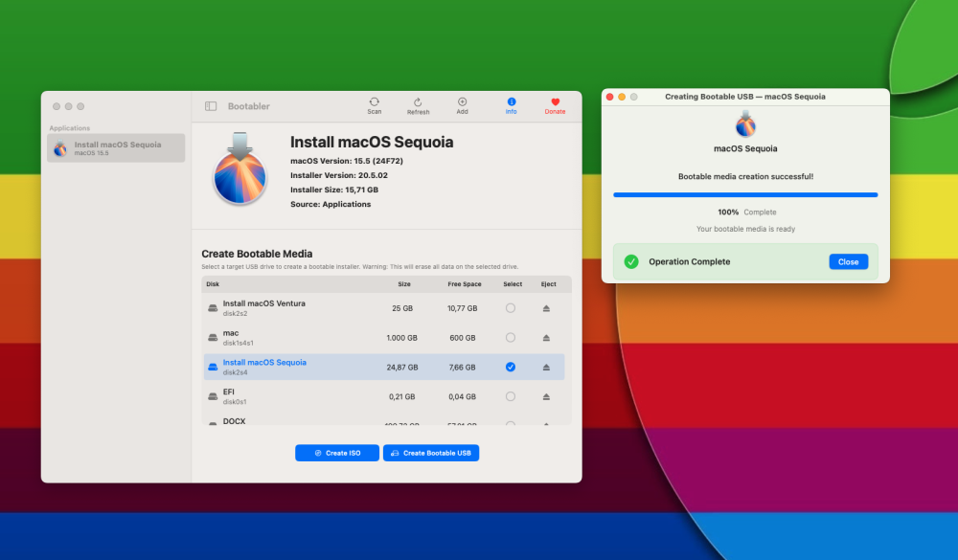Click the drive icon beside Install macOS Sequoia row
Screen dimensions: 958x560
213,367
